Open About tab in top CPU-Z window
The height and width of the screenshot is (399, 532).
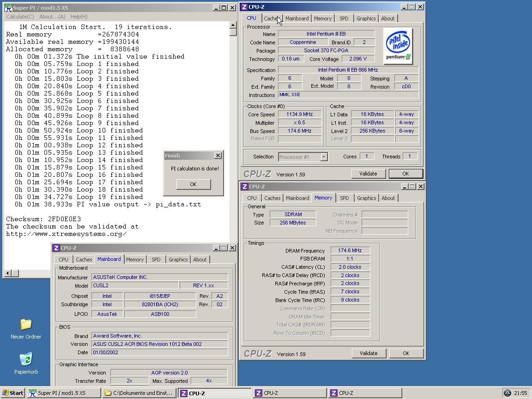click(388, 18)
